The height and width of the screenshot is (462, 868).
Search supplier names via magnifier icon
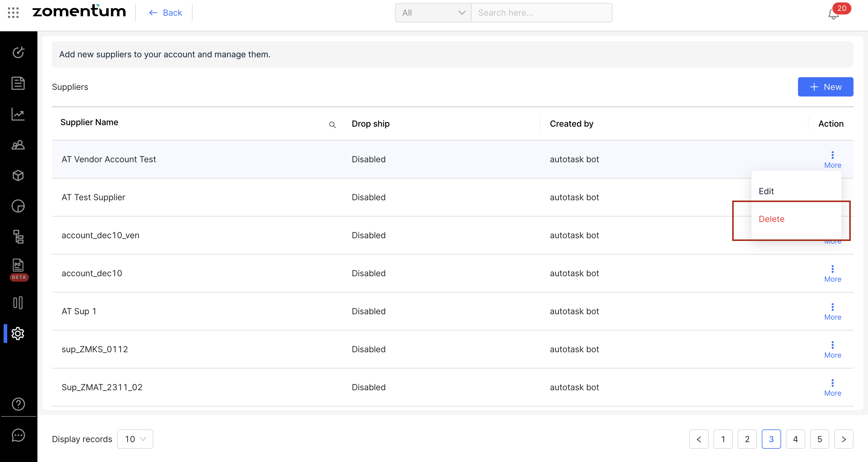[332, 125]
